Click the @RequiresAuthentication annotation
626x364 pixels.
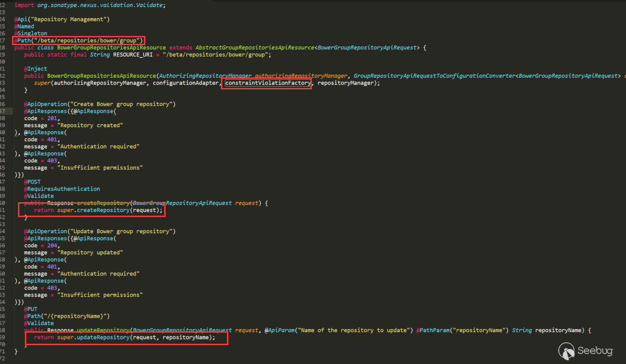tap(62, 189)
